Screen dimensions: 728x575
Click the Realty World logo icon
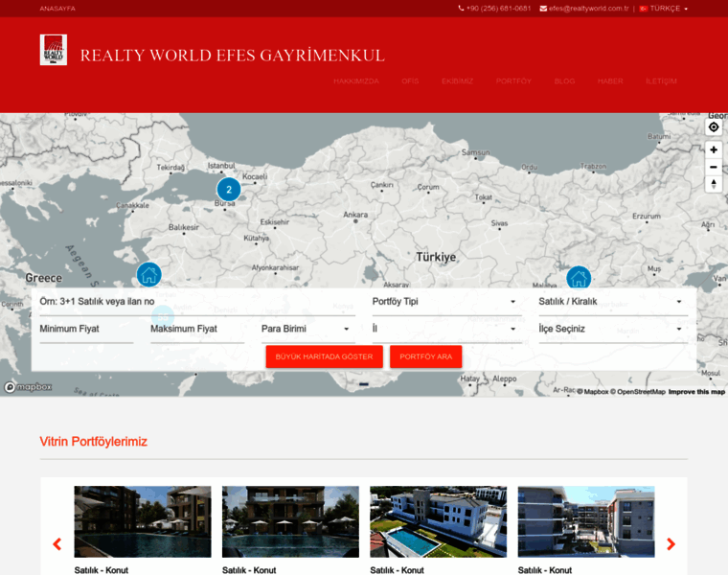click(x=54, y=50)
